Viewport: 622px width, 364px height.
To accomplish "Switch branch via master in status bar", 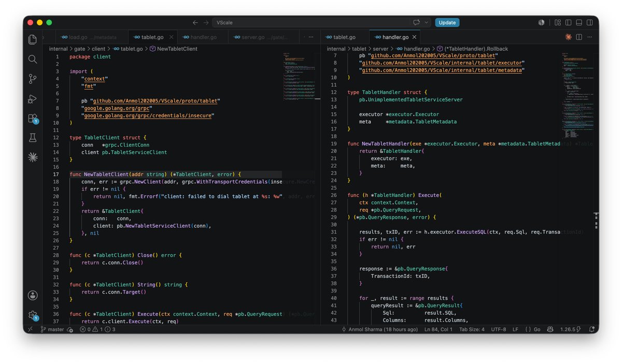I will (x=52, y=329).
